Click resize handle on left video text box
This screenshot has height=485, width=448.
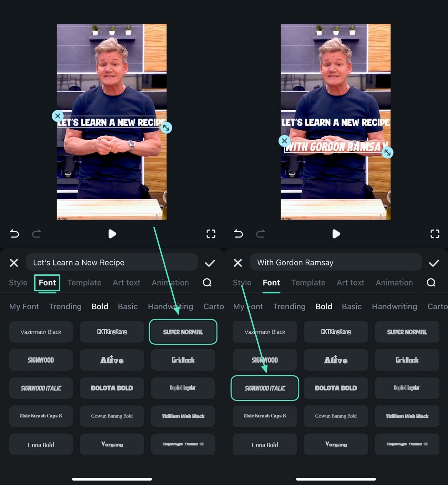point(166,128)
